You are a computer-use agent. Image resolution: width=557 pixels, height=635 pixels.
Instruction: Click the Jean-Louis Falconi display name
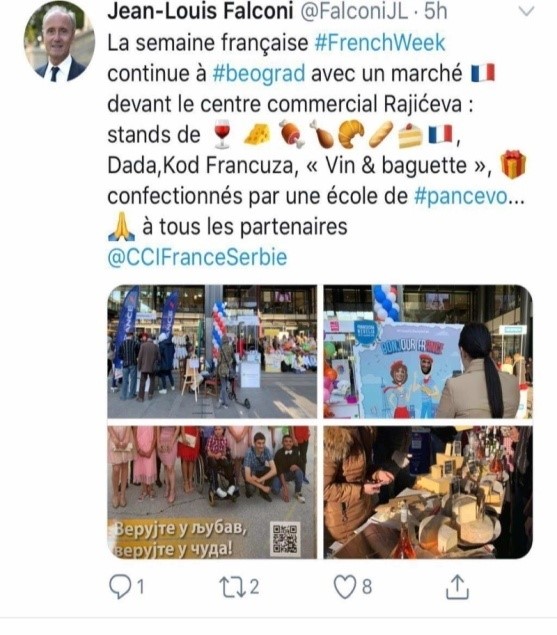tap(200, 11)
